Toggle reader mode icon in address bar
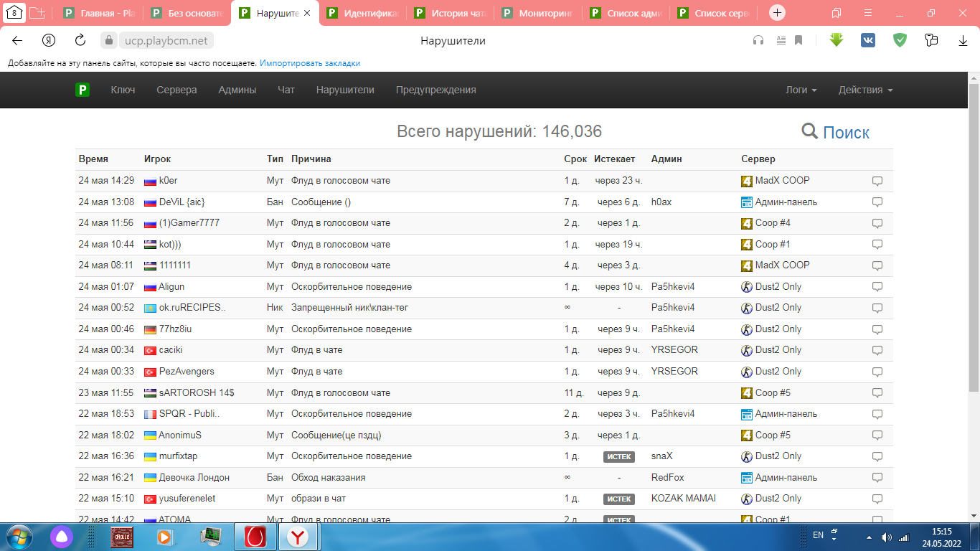This screenshot has width=980, height=551. (x=781, y=41)
